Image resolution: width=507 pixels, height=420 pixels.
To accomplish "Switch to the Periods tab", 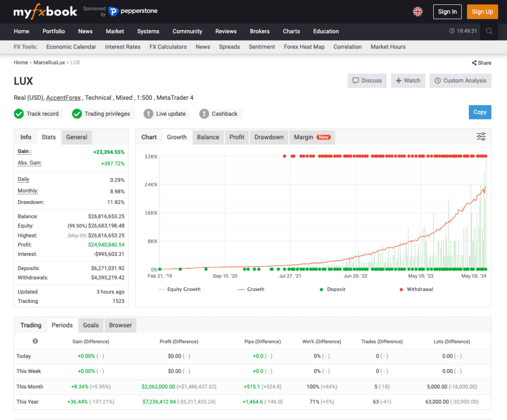I will coord(62,325).
